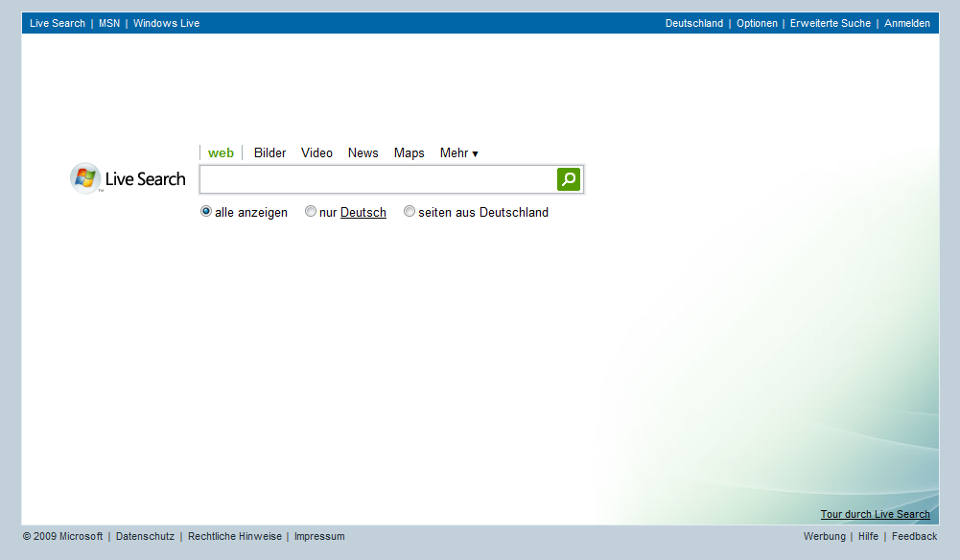
Task: Open the Live Search link in header
Action: click(x=58, y=23)
